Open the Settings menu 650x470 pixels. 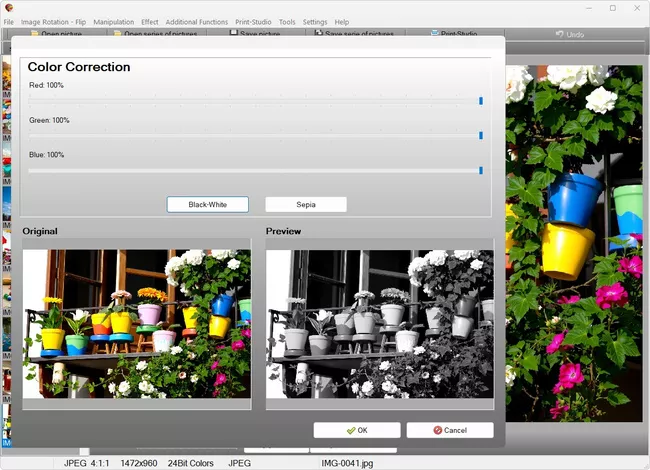click(315, 22)
